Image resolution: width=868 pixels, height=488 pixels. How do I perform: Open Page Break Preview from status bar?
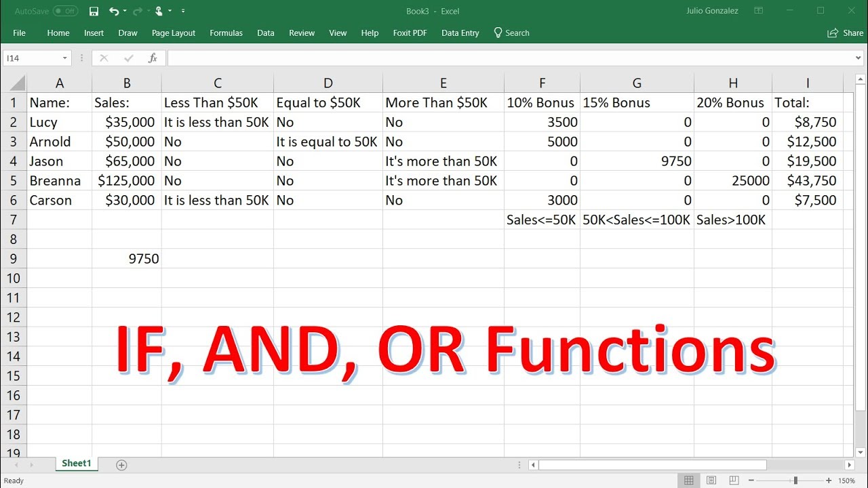(734, 480)
